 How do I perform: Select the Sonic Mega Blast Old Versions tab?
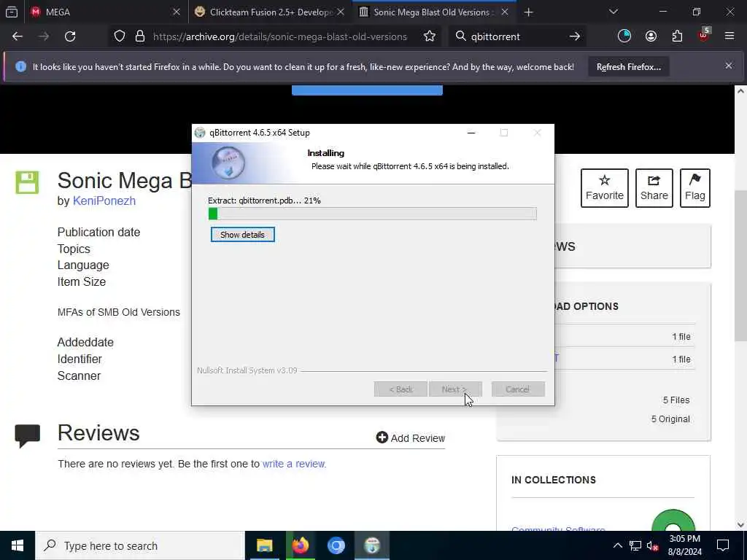(x=433, y=12)
